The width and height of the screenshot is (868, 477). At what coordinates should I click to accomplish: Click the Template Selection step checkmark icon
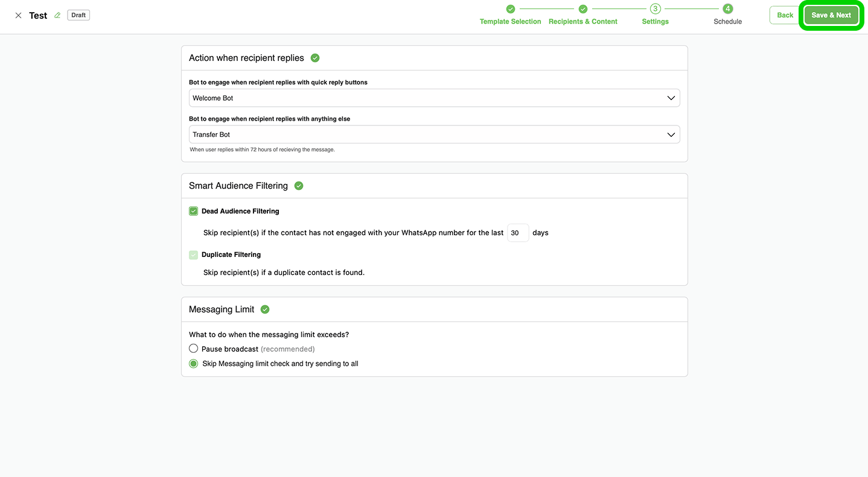click(511, 9)
